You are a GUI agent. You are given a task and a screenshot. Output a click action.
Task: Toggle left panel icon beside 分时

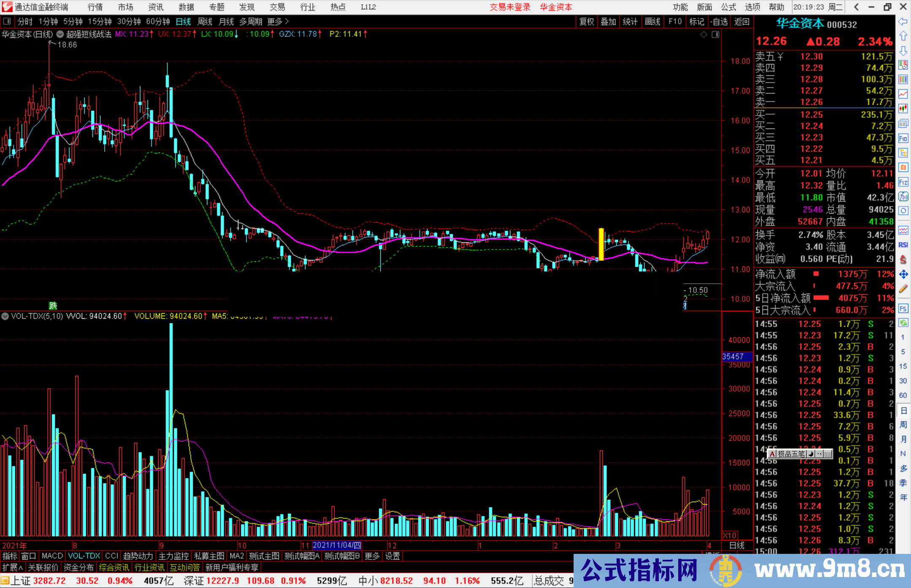[x=7, y=21]
